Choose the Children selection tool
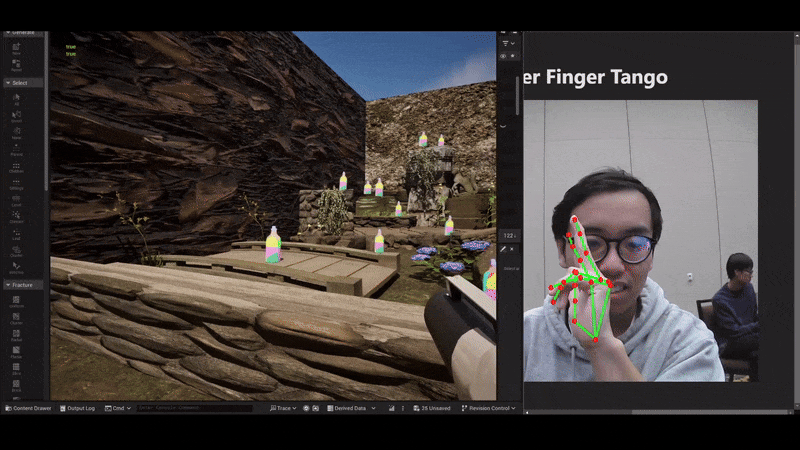Screen dimensions: 800x450 (16, 167)
